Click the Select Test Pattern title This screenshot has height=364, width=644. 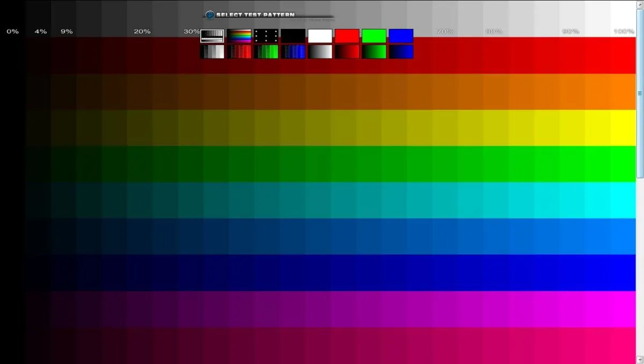click(x=255, y=15)
